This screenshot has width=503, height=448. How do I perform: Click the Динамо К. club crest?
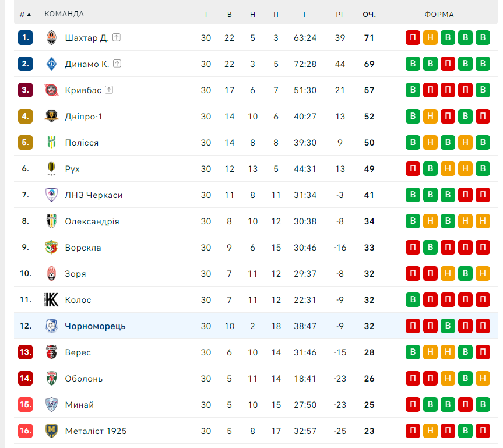pyautogui.click(x=51, y=64)
